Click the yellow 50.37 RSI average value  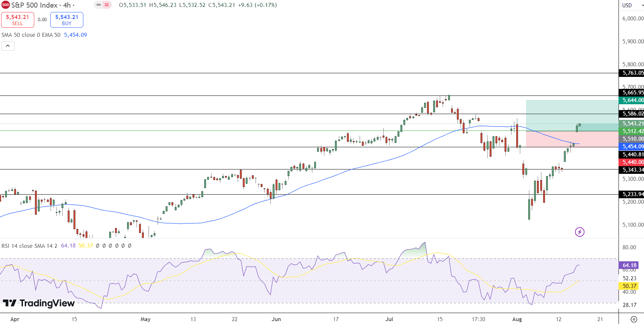[86, 246]
